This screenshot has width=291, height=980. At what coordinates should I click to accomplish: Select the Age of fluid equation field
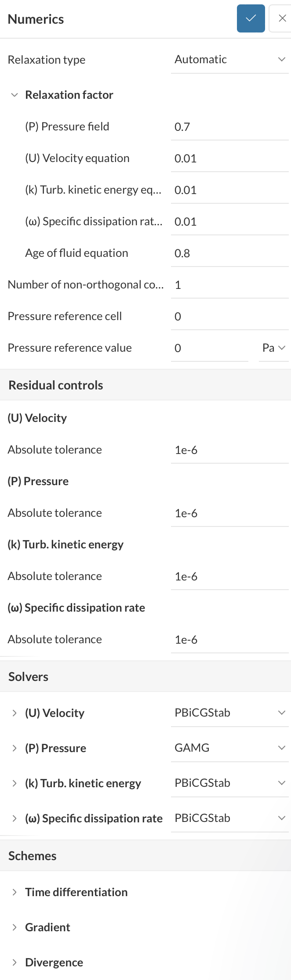[229, 253]
